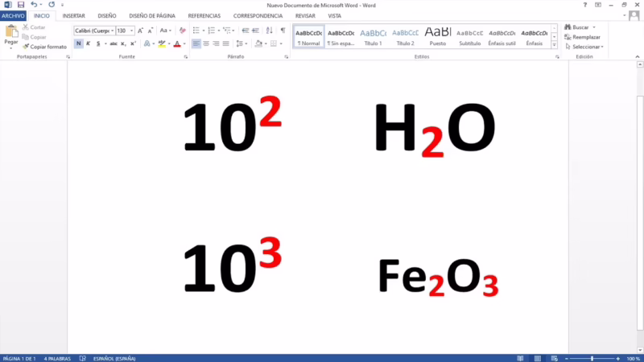Decrease paragraph indent
The height and width of the screenshot is (362, 644).
(x=246, y=31)
